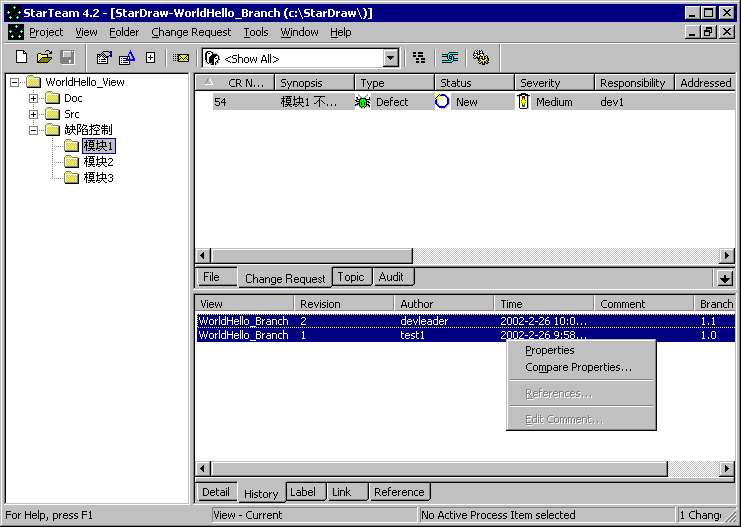Screen dimensions: 741x527
Task: Click the Doc folder icon
Action: click(x=52, y=98)
